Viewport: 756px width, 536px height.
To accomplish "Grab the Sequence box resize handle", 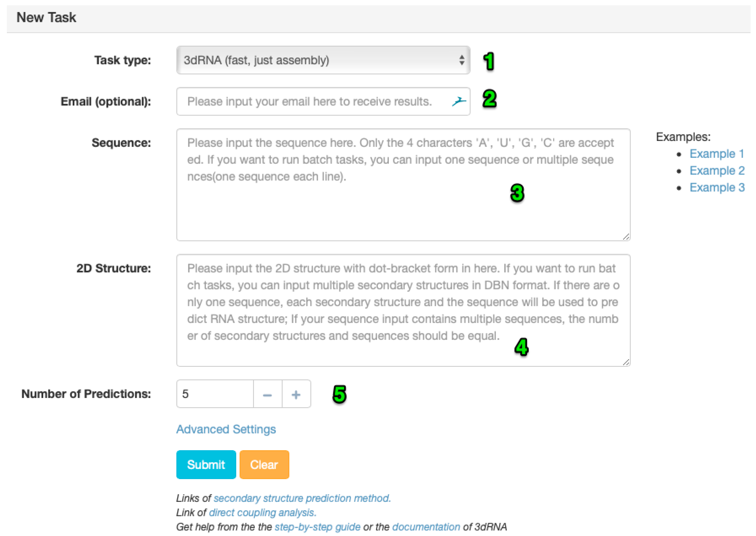I will [x=626, y=237].
